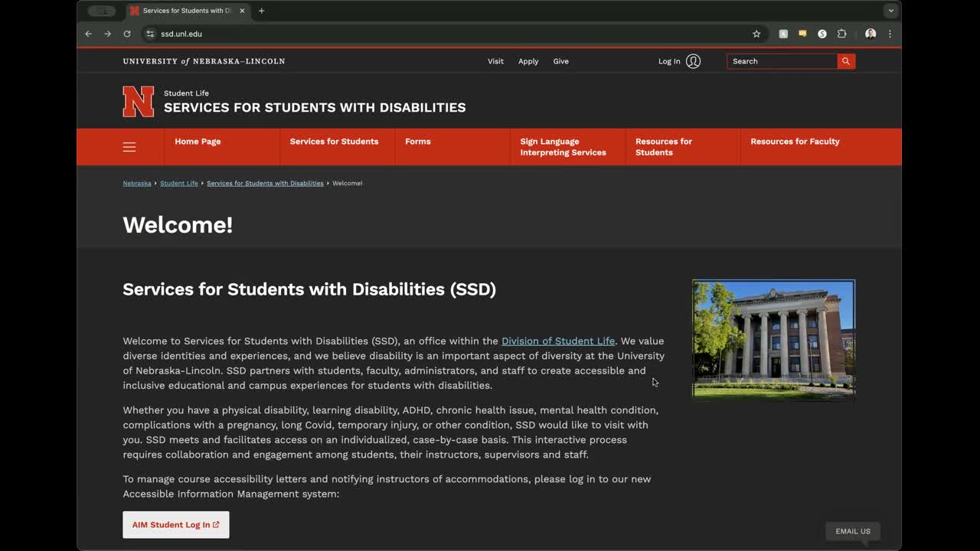The image size is (980, 551).
Task: Open a new browser tab
Action: [x=261, y=11]
